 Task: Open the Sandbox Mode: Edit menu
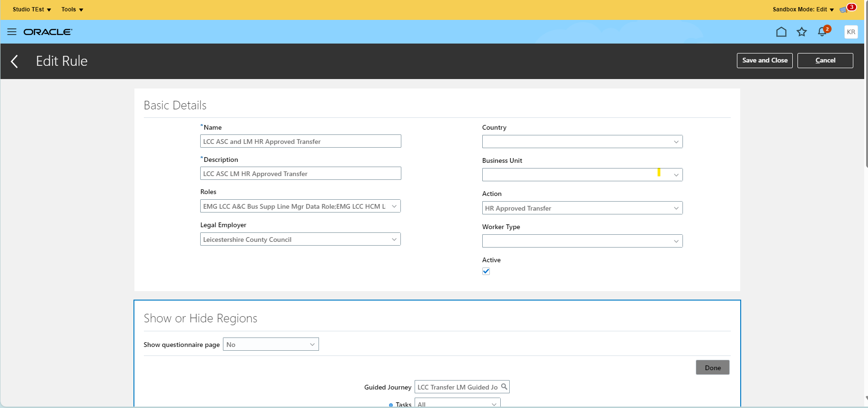[803, 9]
